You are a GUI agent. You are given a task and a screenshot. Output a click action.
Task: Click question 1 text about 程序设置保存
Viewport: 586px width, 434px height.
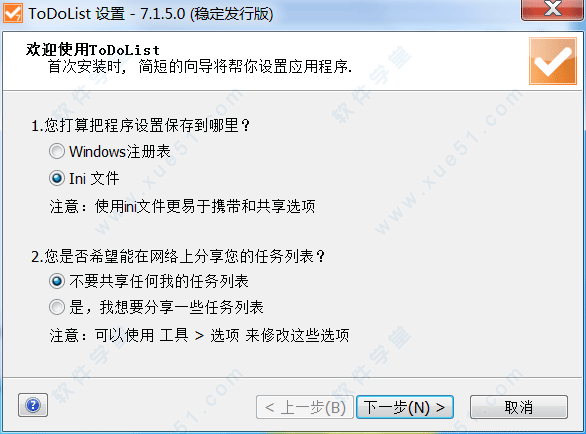pos(140,125)
